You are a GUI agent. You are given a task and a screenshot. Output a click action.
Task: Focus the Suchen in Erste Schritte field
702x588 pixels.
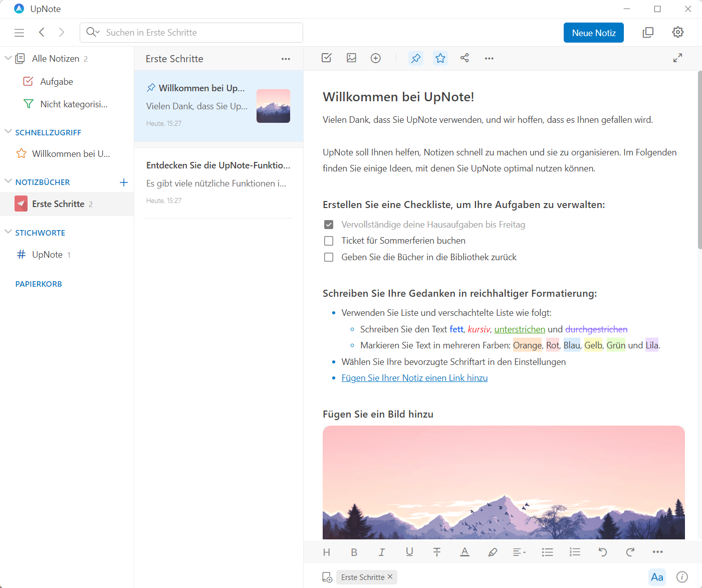tap(191, 33)
